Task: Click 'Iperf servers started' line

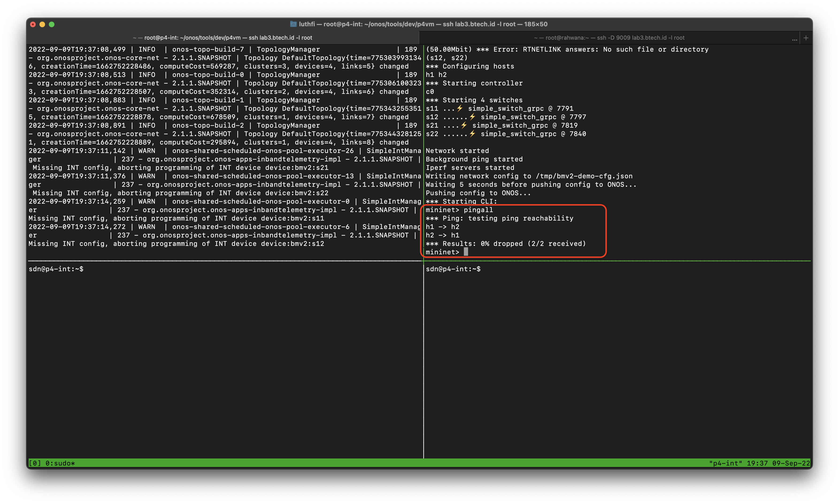Action: click(x=470, y=168)
